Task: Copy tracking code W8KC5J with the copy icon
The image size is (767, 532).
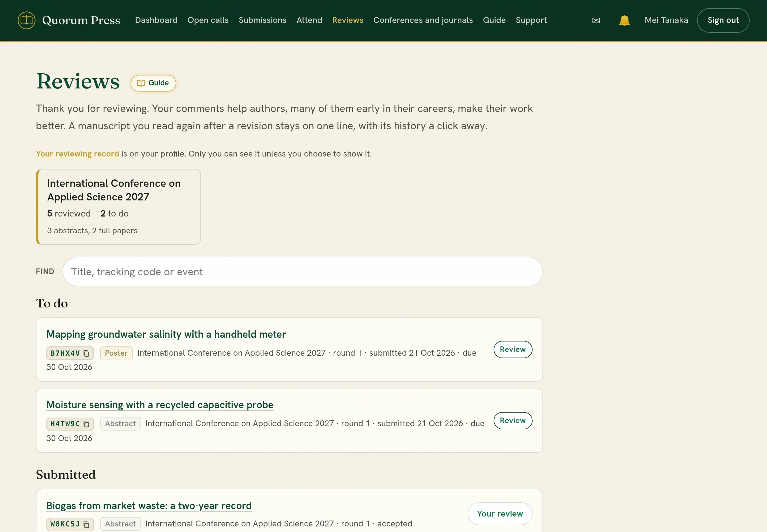Action: [x=86, y=525]
